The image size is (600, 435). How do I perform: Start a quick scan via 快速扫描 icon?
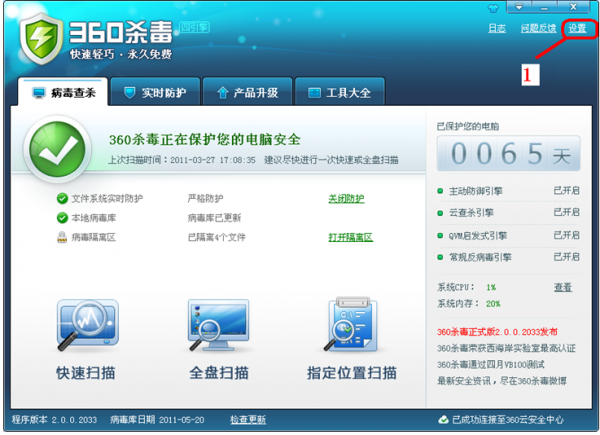pos(88,325)
